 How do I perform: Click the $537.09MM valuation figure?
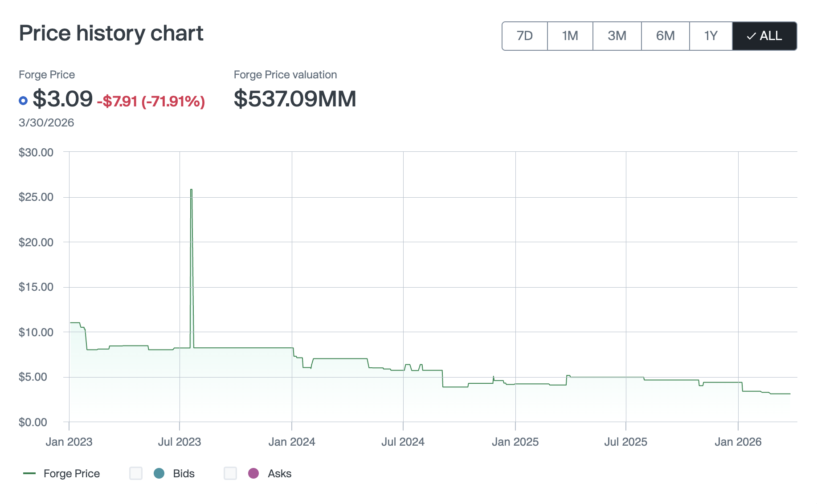[294, 99]
